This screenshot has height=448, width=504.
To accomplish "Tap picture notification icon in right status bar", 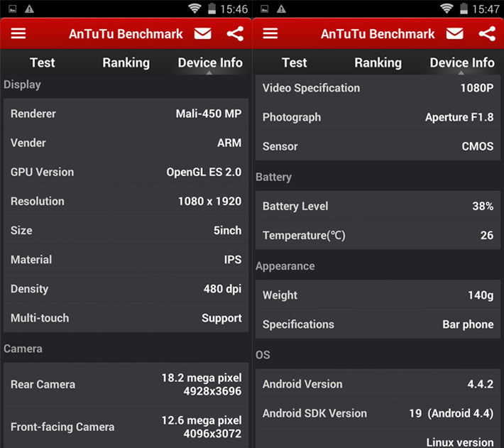I will point(265,9).
